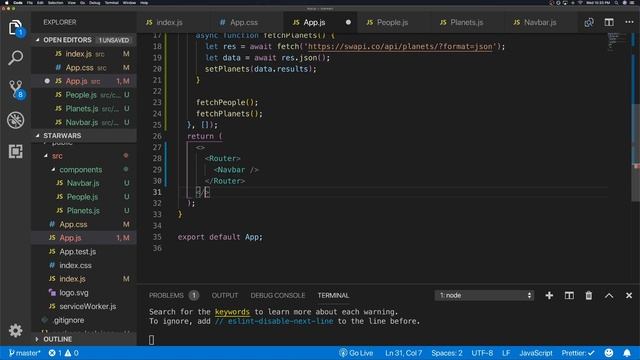This screenshot has height=360, width=640.
Task: Open the Debug Console panel tab
Action: 278,296
